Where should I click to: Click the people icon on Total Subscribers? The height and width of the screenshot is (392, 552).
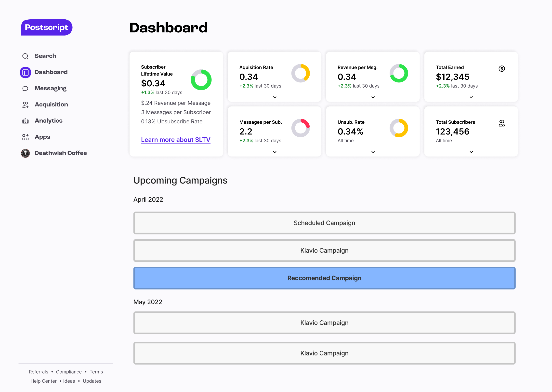[502, 123]
